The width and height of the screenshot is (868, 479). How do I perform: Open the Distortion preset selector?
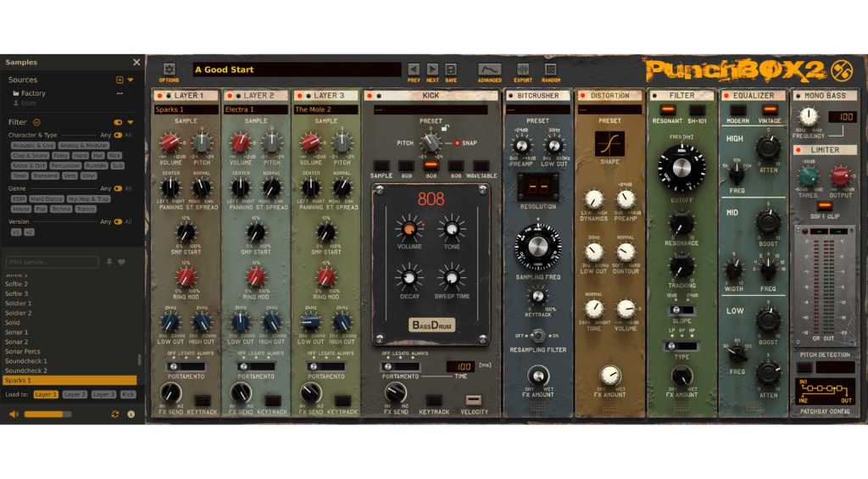[x=609, y=109]
